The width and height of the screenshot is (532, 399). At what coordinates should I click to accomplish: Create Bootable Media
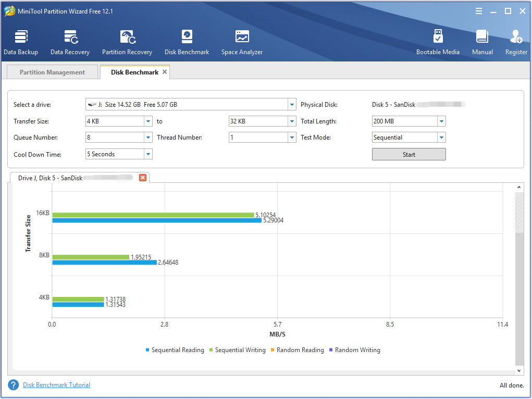coord(438,42)
